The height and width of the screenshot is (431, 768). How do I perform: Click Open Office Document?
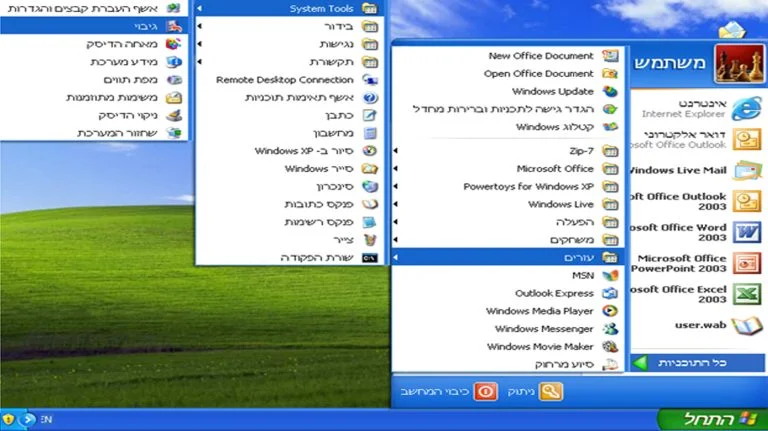coord(508,73)
